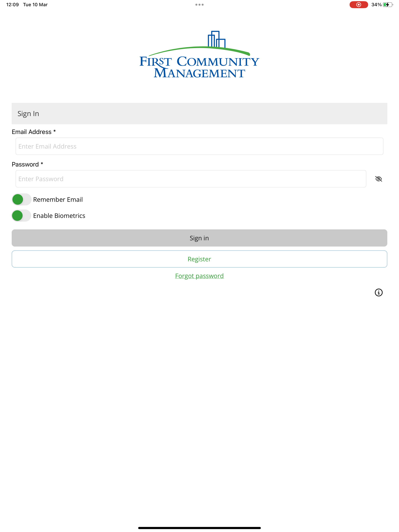Click the Remember Email label
The image size is (399, 532).
tap(58, 199)
